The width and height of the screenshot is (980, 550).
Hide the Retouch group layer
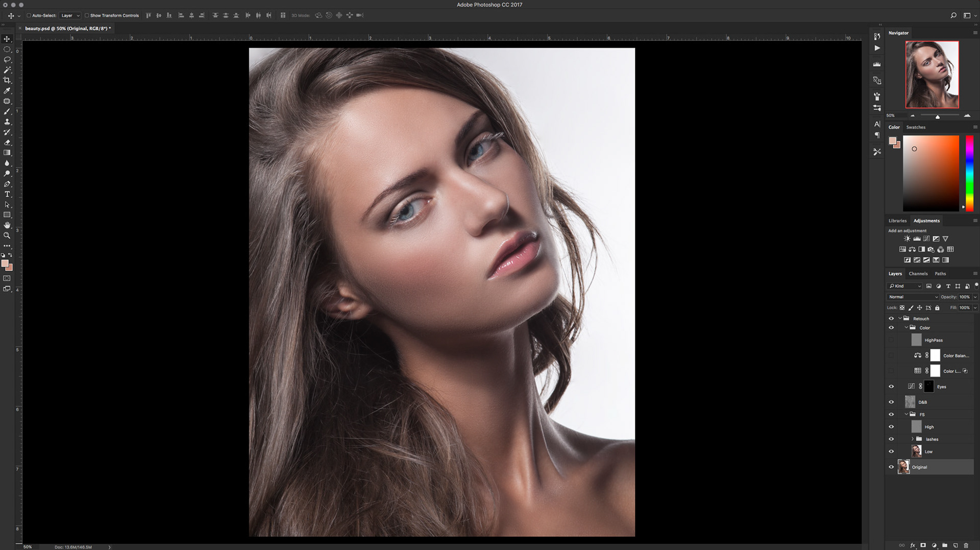(x=891, y=319)
